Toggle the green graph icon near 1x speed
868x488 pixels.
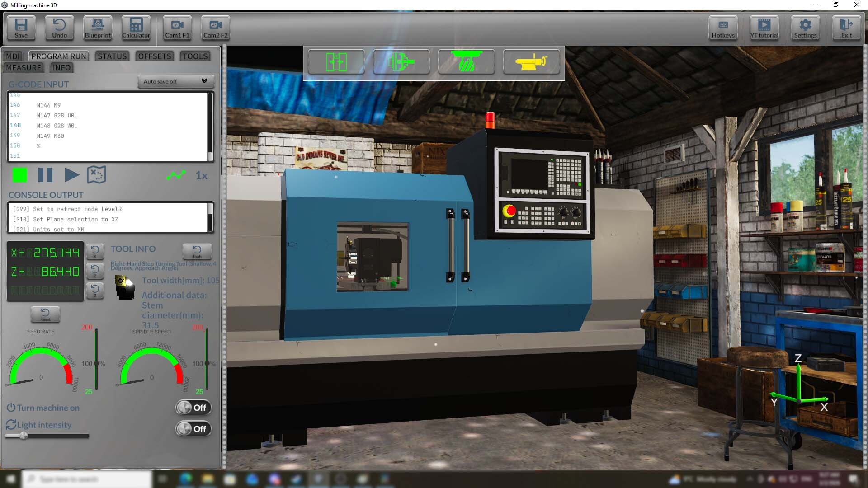(176, 175)
